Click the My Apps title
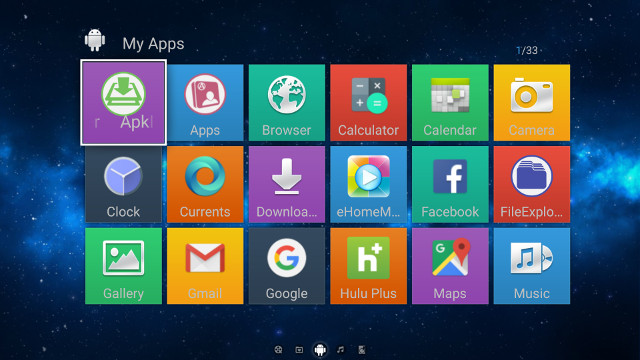 153,44
